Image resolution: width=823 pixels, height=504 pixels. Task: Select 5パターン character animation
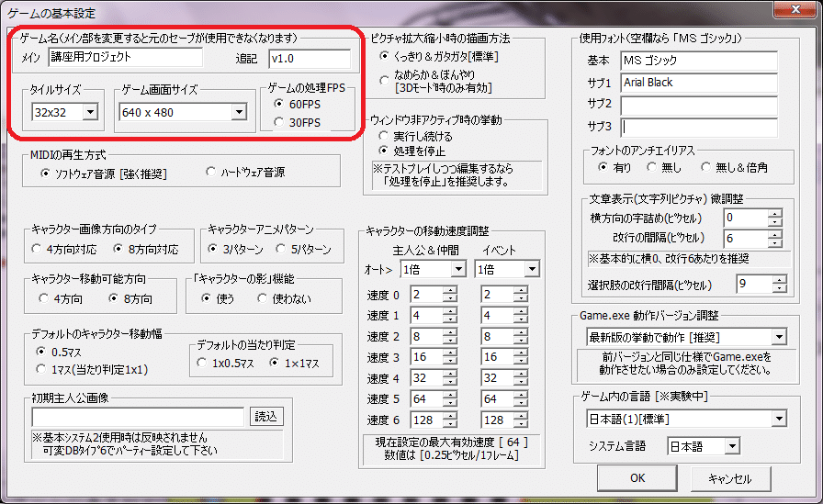point(281,249)
